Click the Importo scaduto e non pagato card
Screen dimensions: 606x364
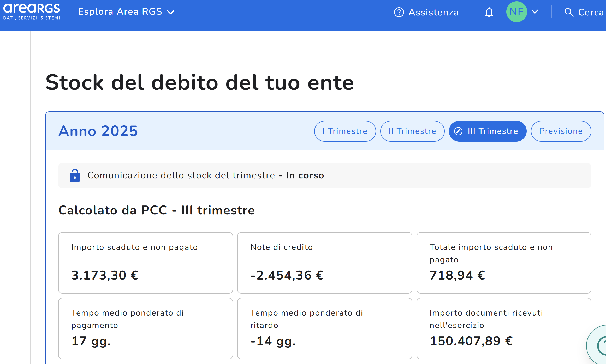point(145,263)
